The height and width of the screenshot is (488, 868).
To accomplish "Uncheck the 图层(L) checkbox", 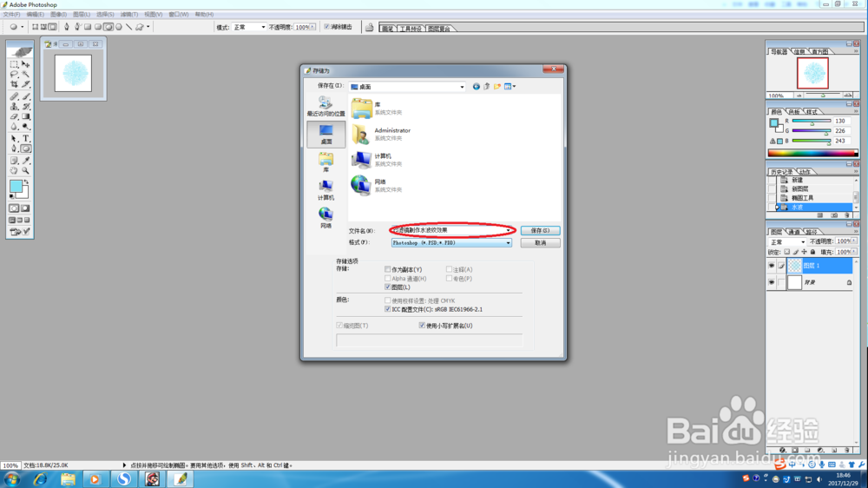I will pyautogui.click(x=387, y=287).
